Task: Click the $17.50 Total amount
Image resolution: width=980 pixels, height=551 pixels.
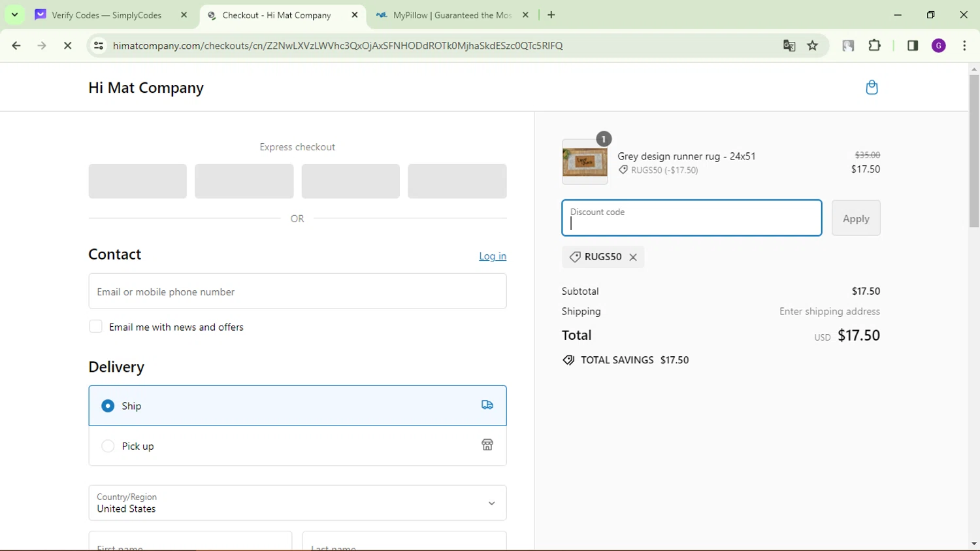Action: coord(858,335)
